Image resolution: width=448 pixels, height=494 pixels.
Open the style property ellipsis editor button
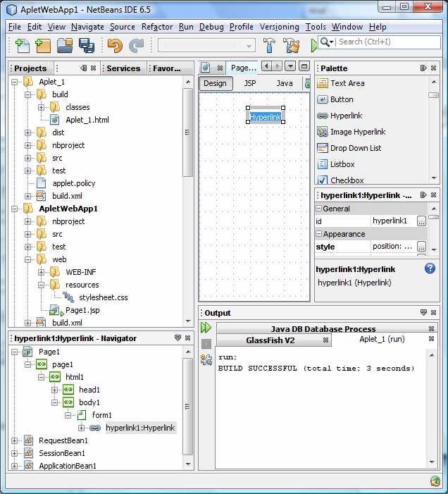421,247
